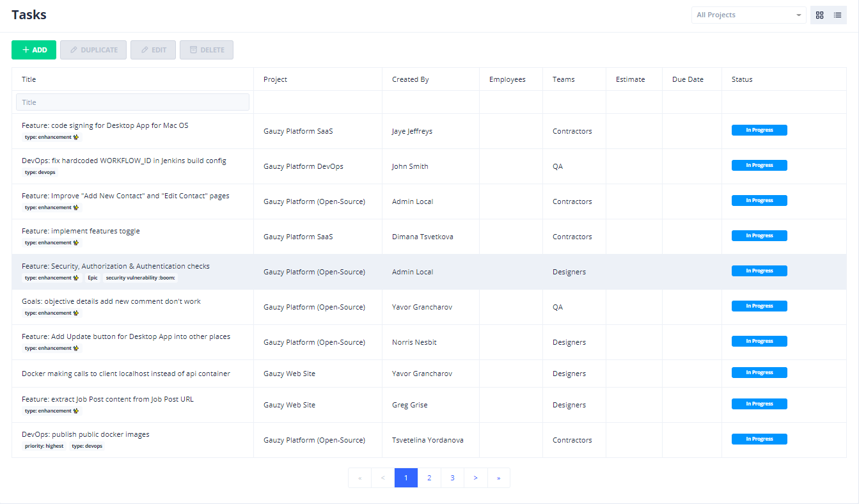Open the All Projects dropdown
859x504 pixels.
(x=748, y=15)
